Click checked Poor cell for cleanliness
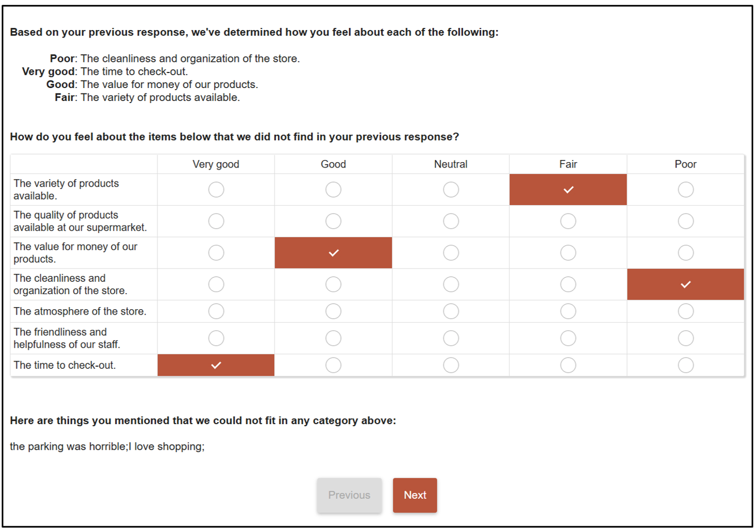 686,285
